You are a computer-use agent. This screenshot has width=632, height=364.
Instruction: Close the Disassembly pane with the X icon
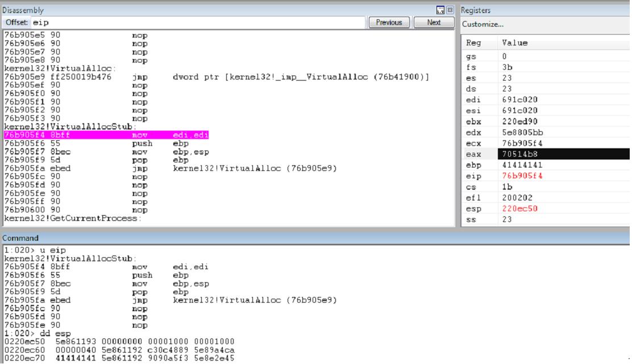[450, 10]
